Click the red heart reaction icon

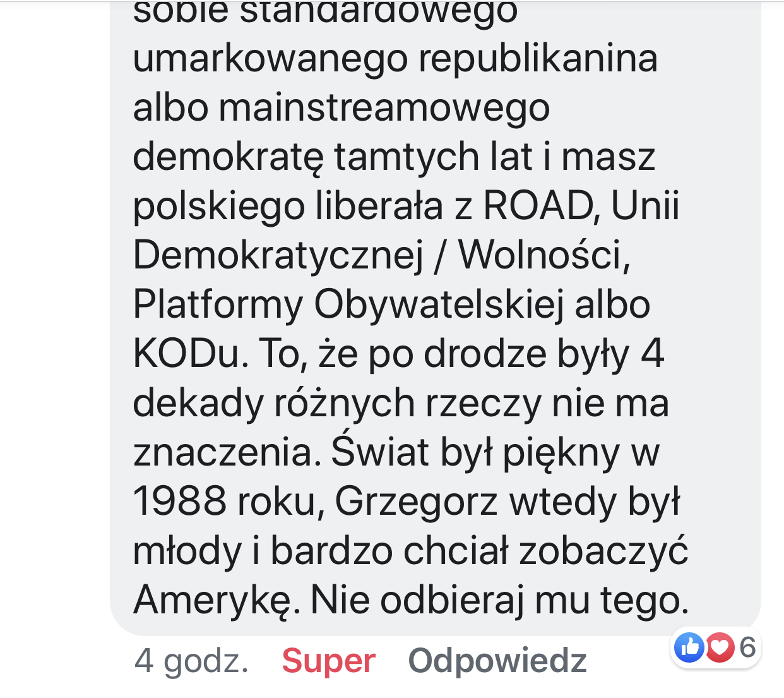(719, 647)
